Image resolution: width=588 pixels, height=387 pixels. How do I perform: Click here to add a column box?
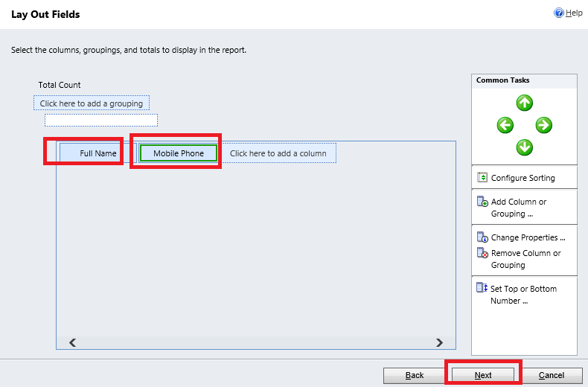[x=278, y=153]
